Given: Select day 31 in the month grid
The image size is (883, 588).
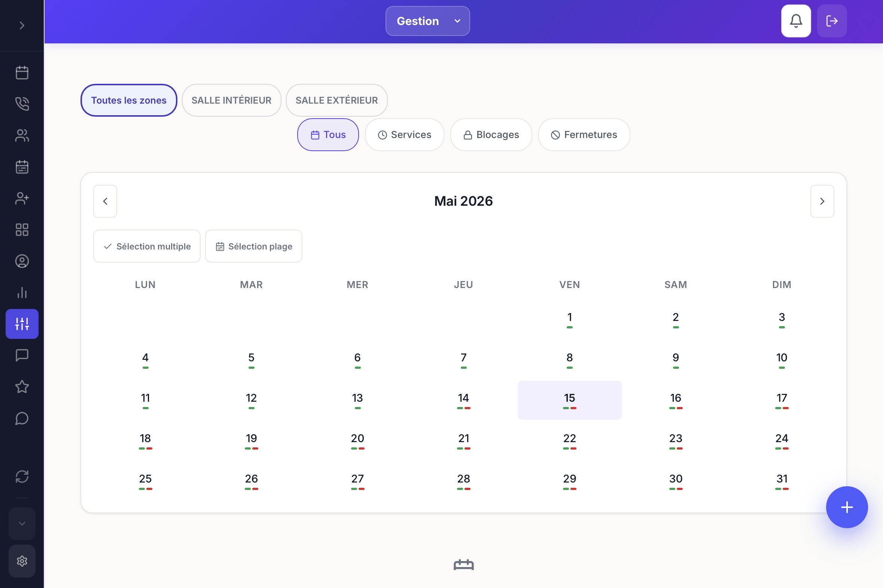Looking at the screenshot, I should click(x=782, y=481).
